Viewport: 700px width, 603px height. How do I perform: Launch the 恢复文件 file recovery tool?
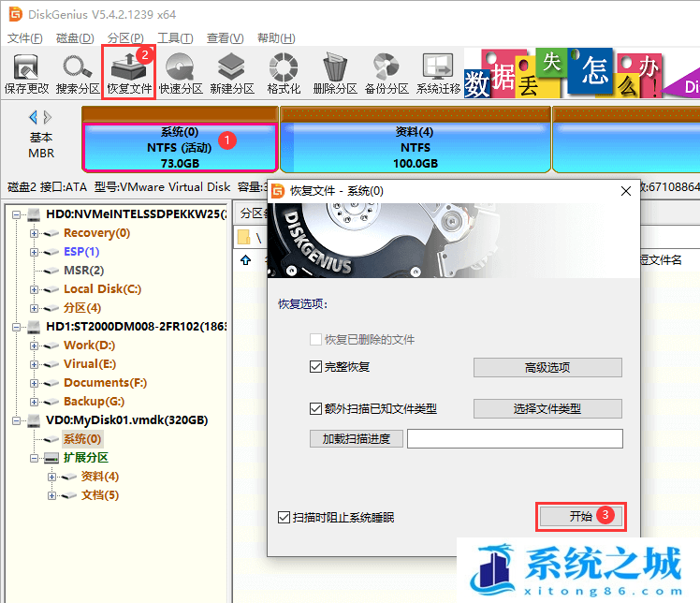point(129,73)
